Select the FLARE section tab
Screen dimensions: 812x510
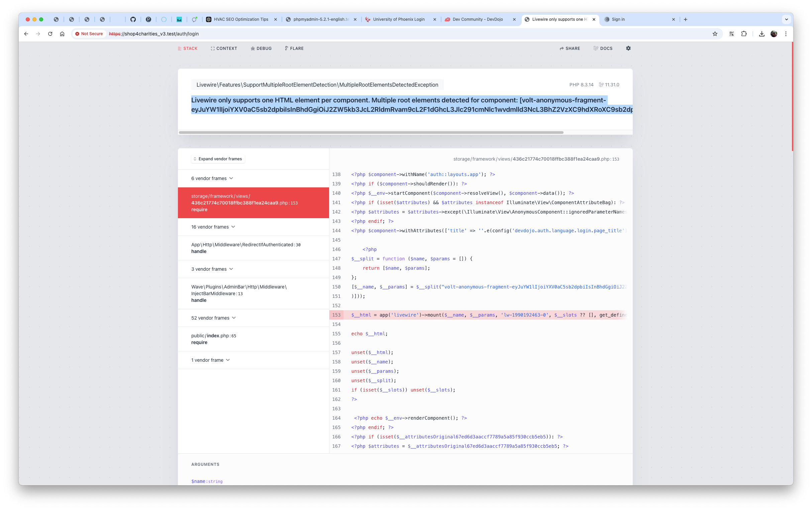(294, 49)
